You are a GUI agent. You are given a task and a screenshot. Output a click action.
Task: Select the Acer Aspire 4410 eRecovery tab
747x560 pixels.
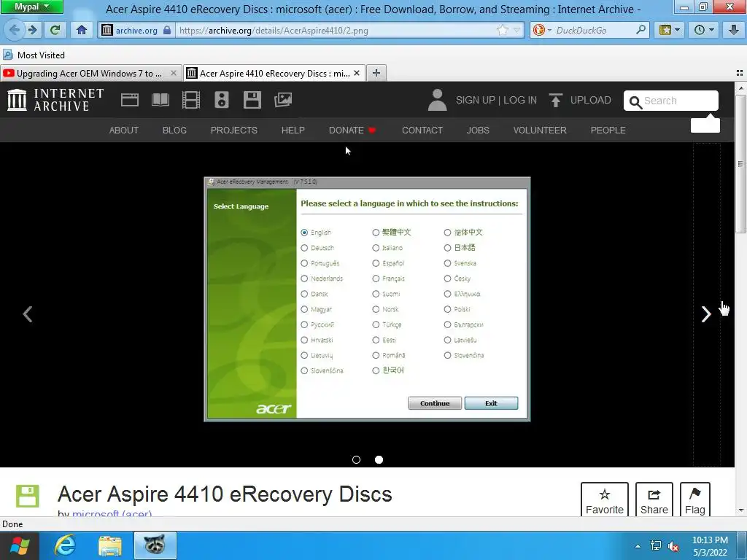click(x=274, y=73)
